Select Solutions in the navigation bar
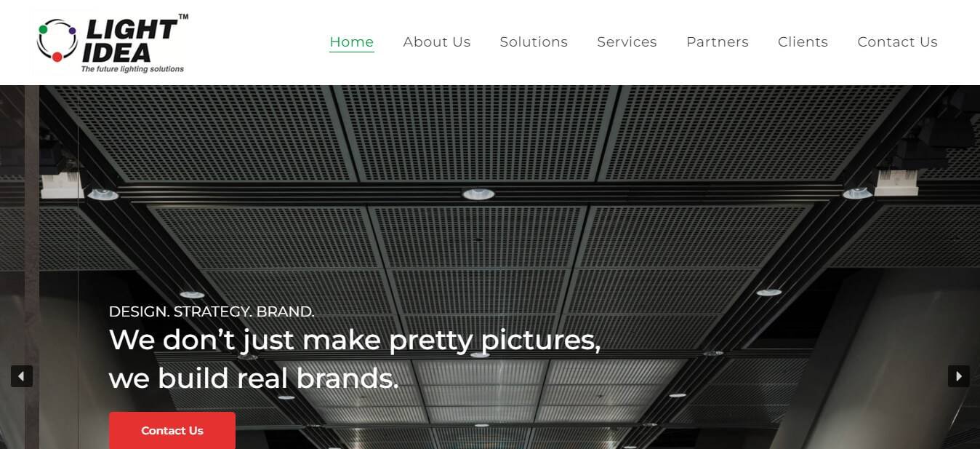This screenshot has width=980, height=449. point(534,42)
